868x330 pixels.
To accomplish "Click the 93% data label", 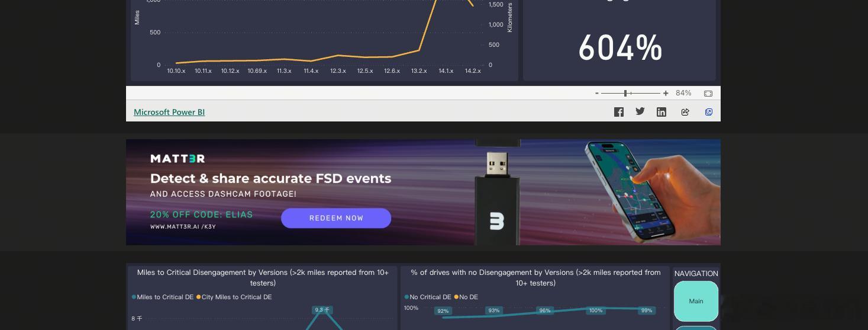I will [x=493, y=310].
